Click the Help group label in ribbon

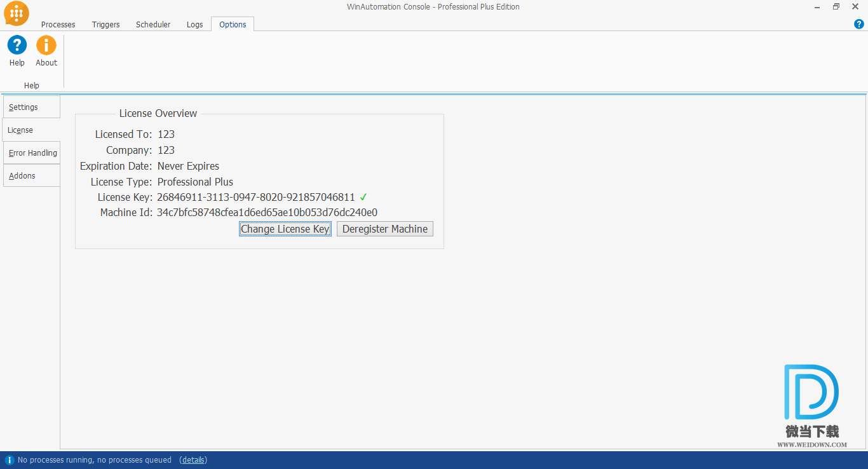tap(32, 85)
